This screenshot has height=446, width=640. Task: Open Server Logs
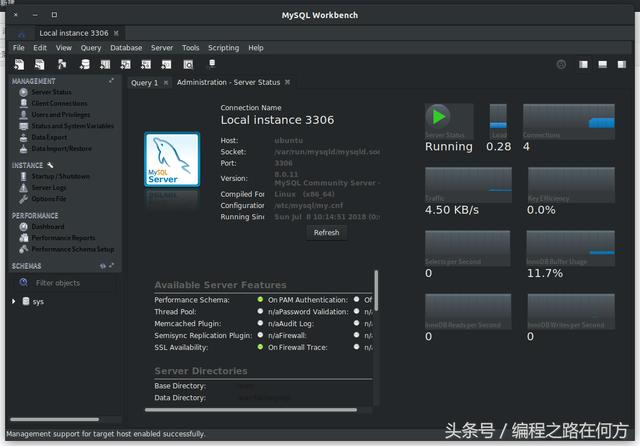pos(49,188)
